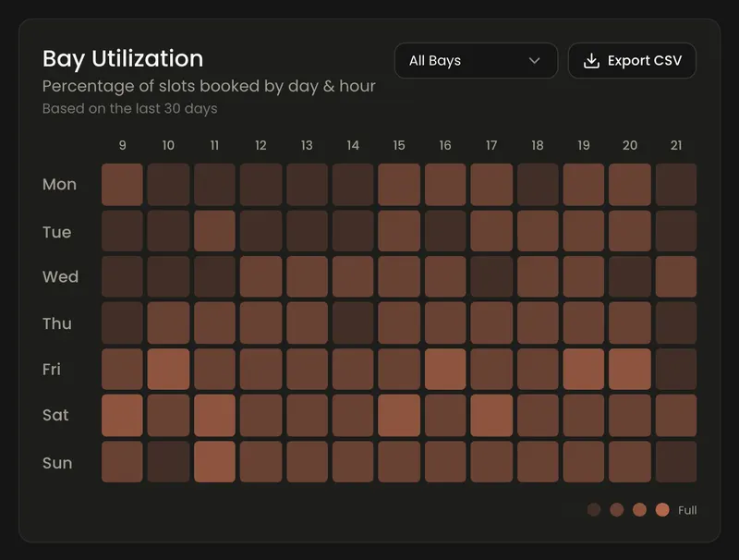Click the 'Mon' row label
This screenshot has height=560, width=739.
(59, 184)
